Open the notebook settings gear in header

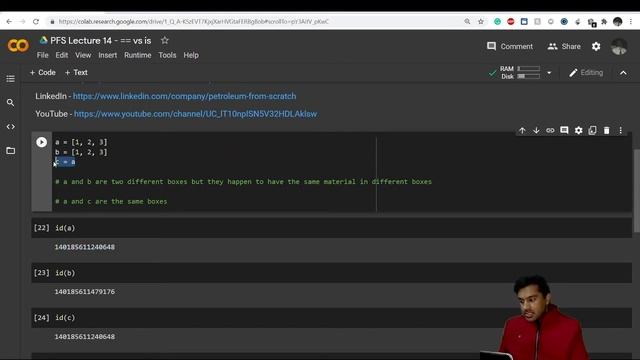click(596, 47)
